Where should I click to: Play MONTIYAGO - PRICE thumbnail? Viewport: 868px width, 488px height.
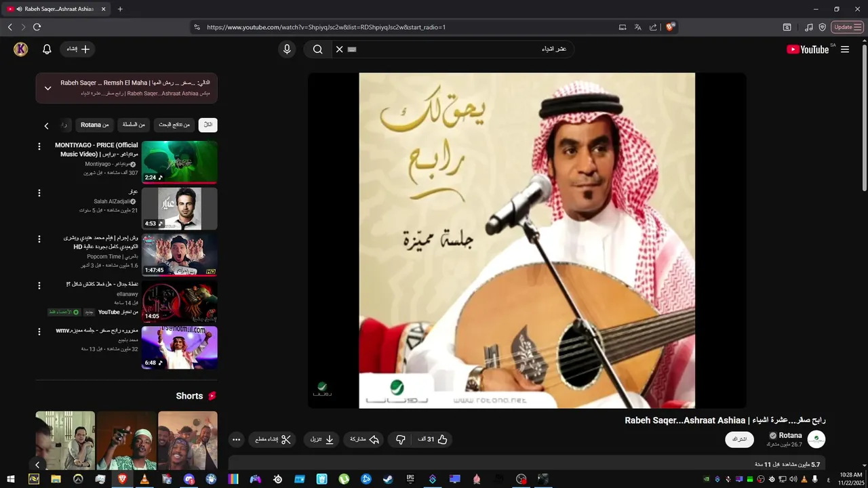180,162
